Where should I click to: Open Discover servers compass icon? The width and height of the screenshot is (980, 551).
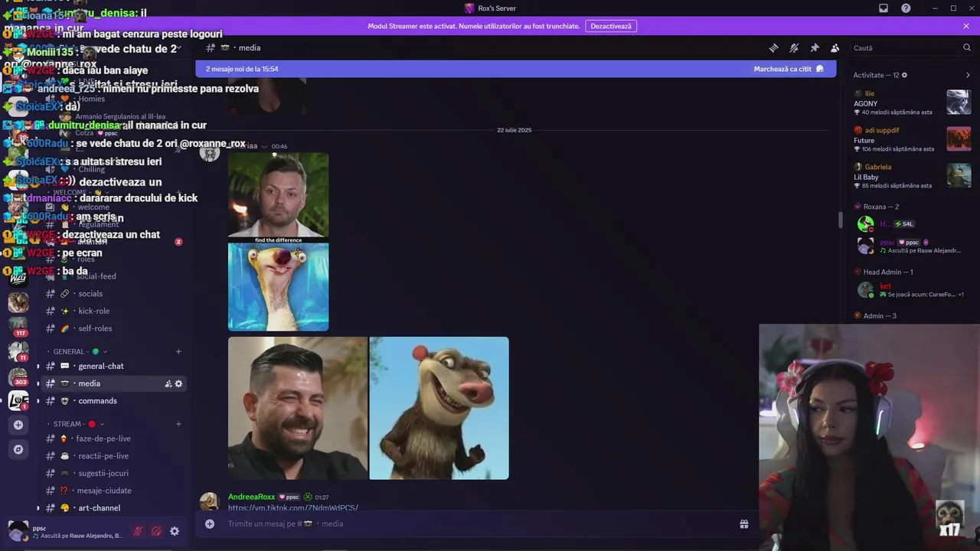(x=18, y=449)
